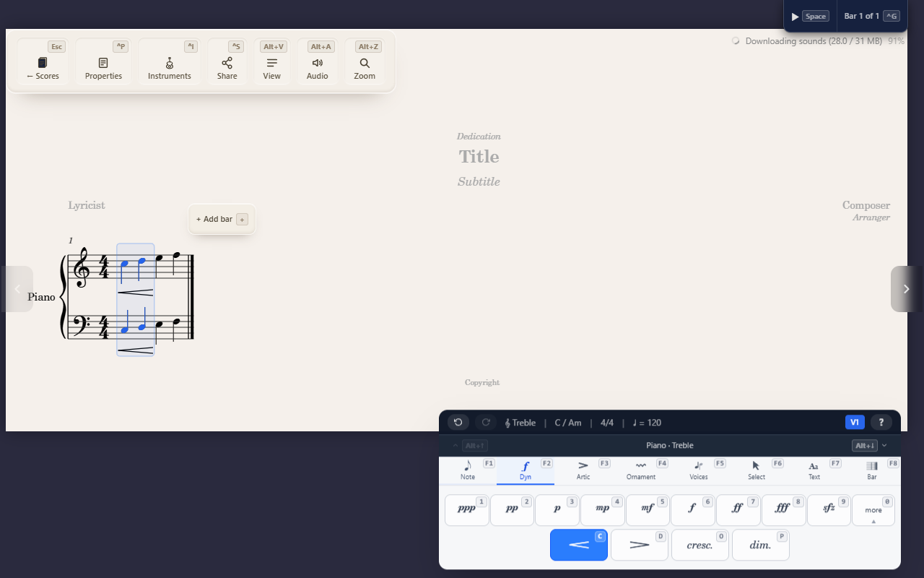Select the treble staff crescendo hairpin
924x578 pixels.
click(x=135, y=293)
